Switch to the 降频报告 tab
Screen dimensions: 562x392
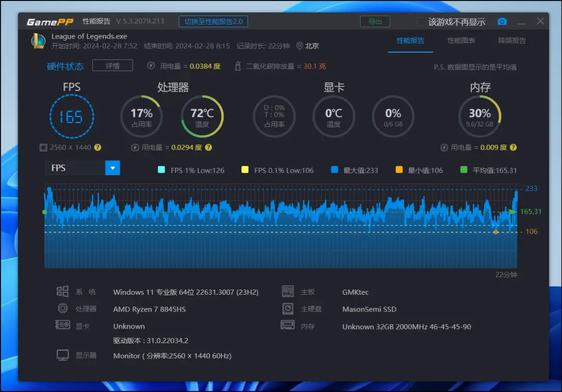click(x=512, y=41)
